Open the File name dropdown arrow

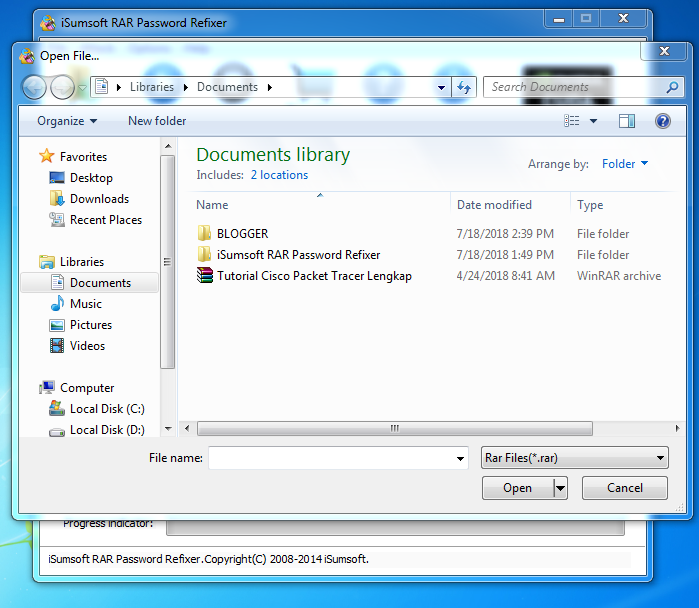coord(461,458)
